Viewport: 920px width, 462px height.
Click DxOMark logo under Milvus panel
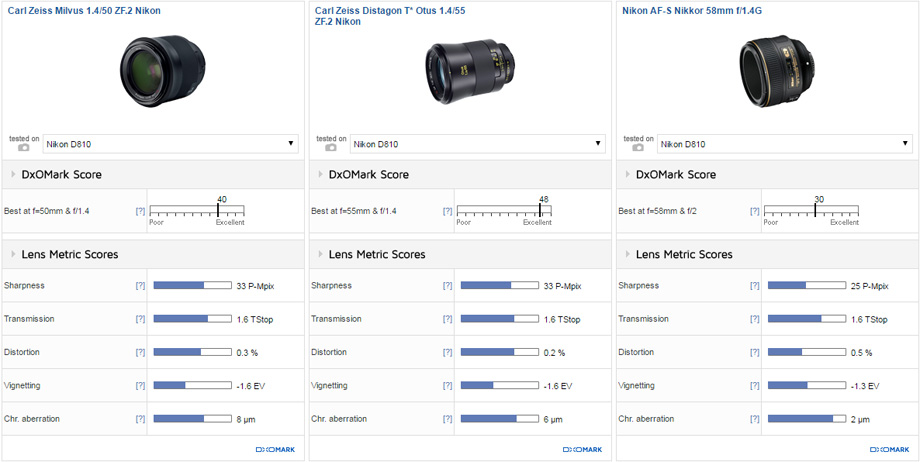coord(275,450)
